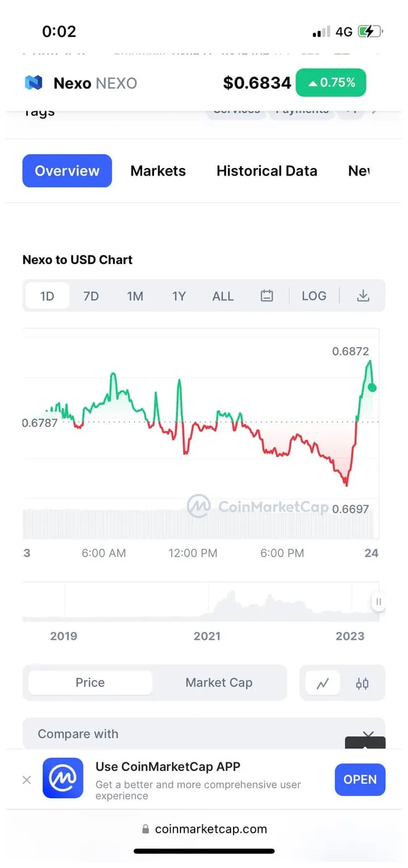Switch chart to candlestick view
Viewport: 408px width, 868px height.
pyautogui.click(x=363, y=683)
